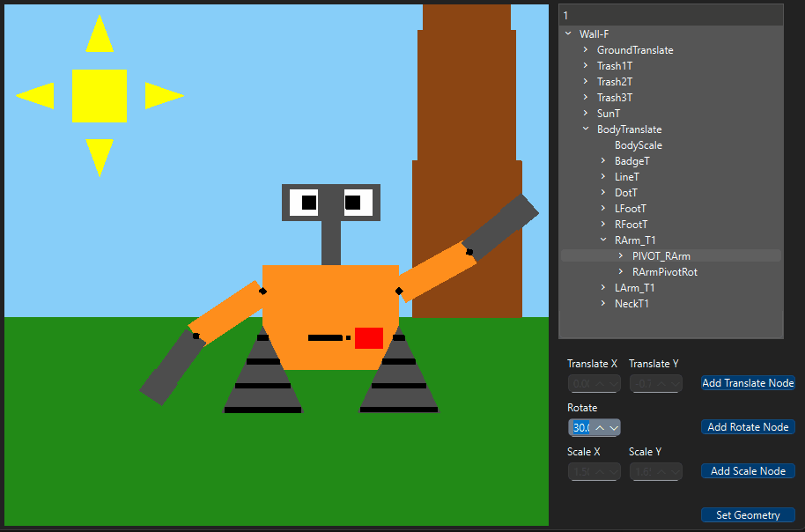Click the Add Translate Node button
This screenshot has height=532, width=805.
(x=748, y=383)
